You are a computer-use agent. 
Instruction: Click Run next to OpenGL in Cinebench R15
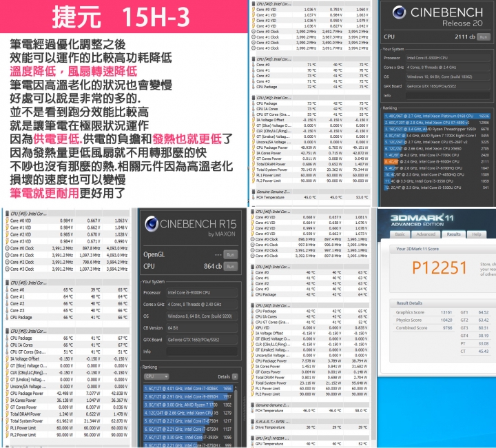(x=231, y=255)
